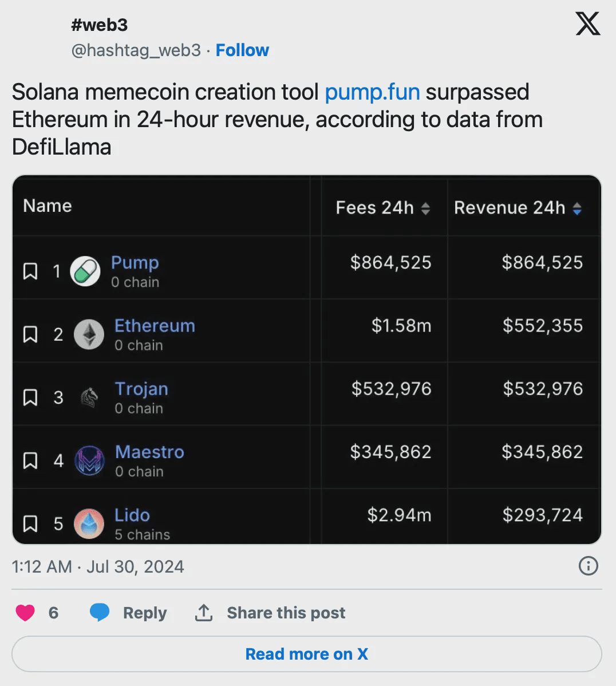
Task: Click the Ethereum diamond logo
Action: pyautogui.click(x=89, y=334)
